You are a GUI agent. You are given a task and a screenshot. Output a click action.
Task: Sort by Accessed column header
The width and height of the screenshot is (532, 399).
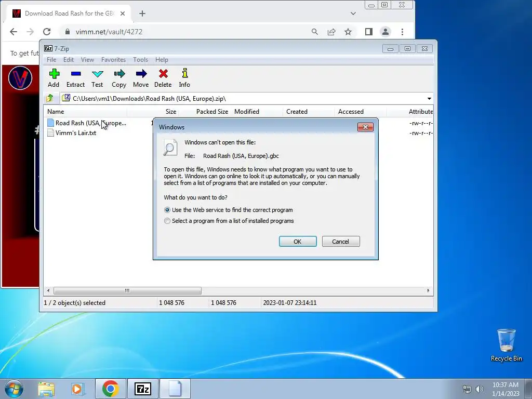coord(361,112)
